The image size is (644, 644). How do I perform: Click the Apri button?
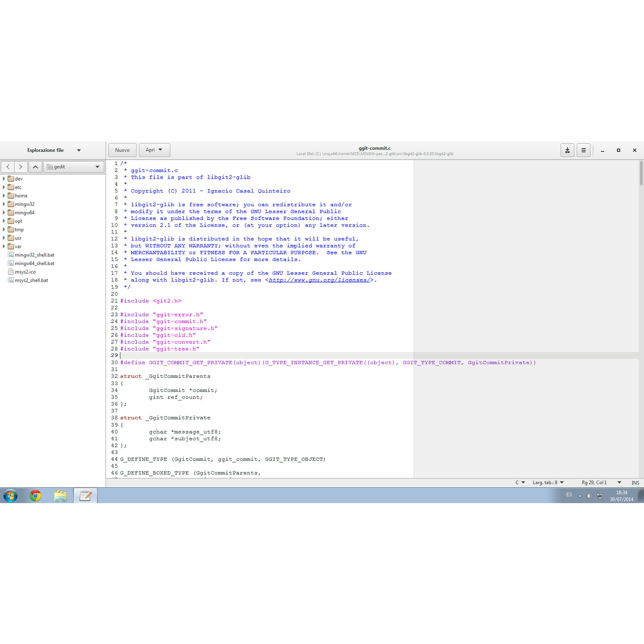click(154, 150)
